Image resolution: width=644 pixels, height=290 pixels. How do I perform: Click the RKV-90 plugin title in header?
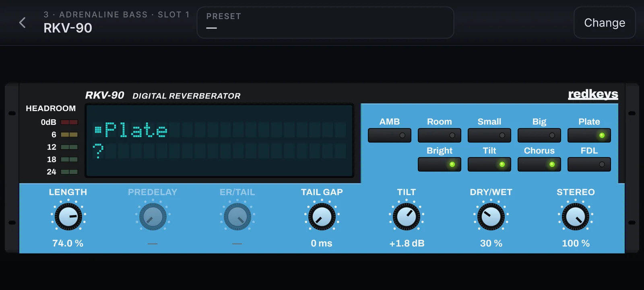pyautogui.click(x=68, y=28)
